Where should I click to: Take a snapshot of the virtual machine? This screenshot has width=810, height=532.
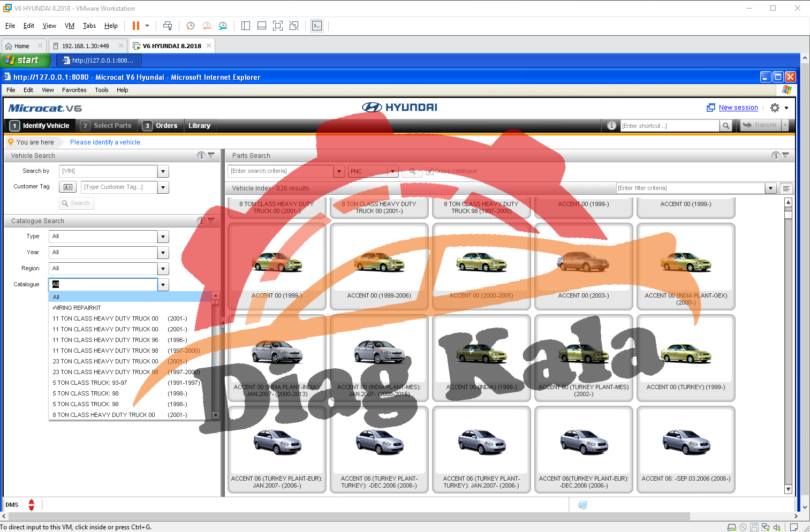[190, 26]
